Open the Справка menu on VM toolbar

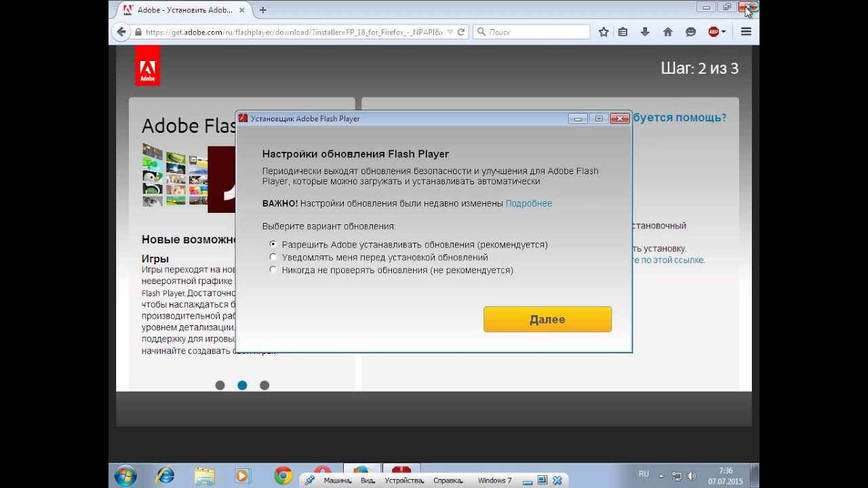tap(448, 481)
